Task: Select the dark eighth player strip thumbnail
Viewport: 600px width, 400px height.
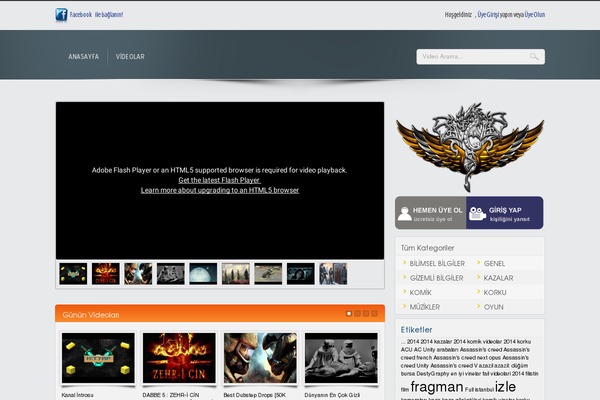Action: click(x=301, y=274)
